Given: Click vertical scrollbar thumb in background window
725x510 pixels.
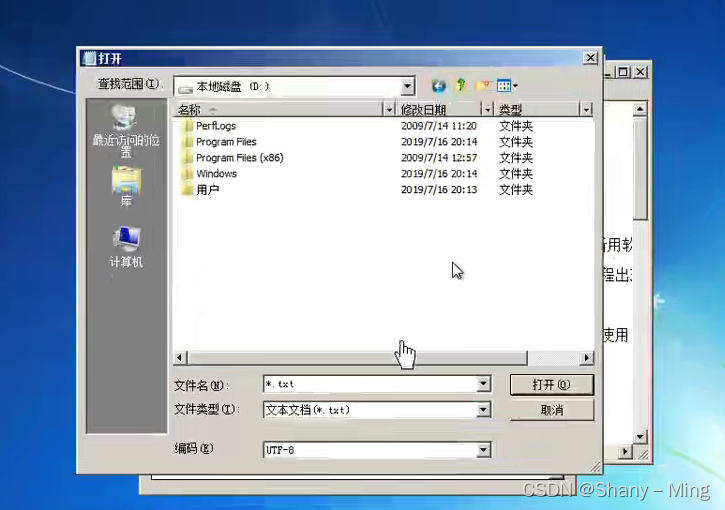Looking at the screenshot, I should [x=640, y=169].
